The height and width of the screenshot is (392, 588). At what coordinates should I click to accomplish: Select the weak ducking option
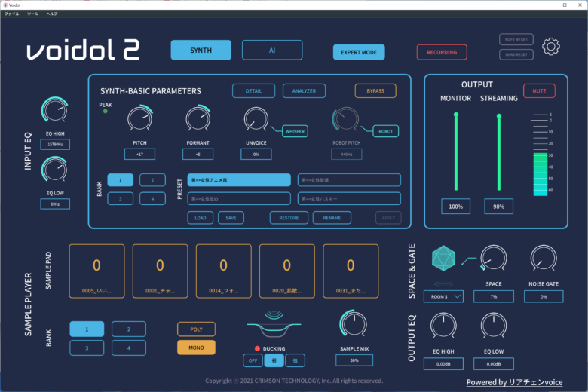(x=274, y=360)
